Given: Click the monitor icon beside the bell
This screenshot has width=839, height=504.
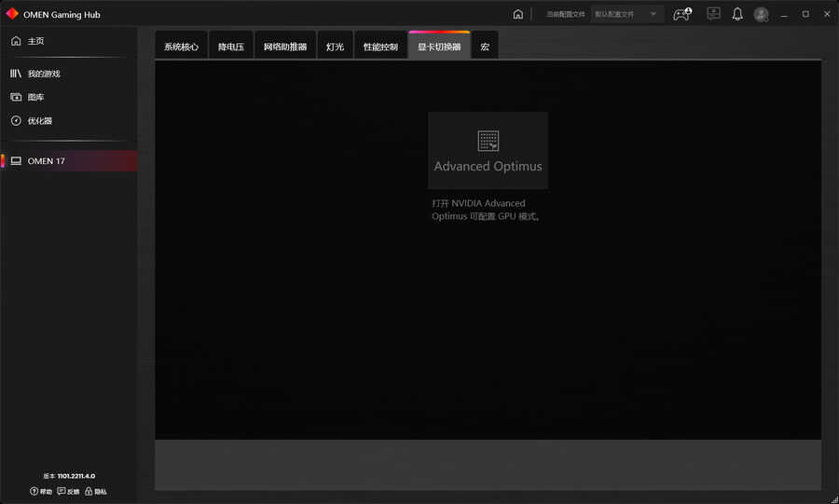Looking at the screenshot, I should coord(713,14).
